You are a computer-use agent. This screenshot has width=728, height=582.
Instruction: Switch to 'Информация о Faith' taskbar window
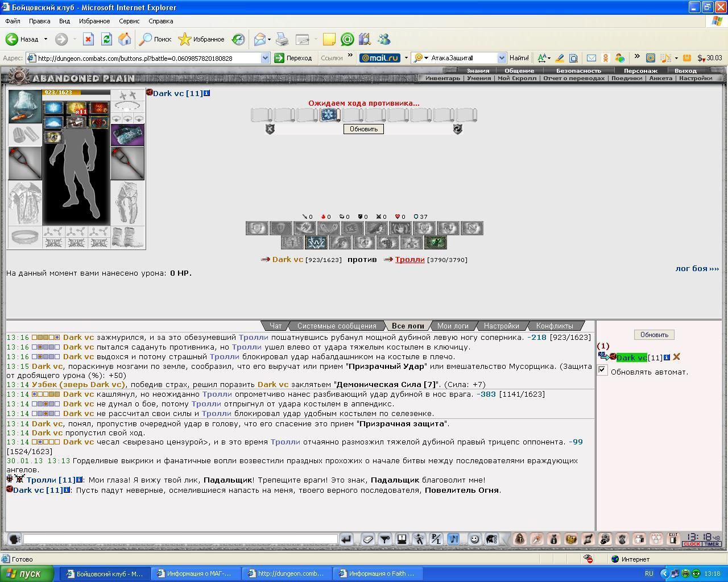click(x=379, y=573)
